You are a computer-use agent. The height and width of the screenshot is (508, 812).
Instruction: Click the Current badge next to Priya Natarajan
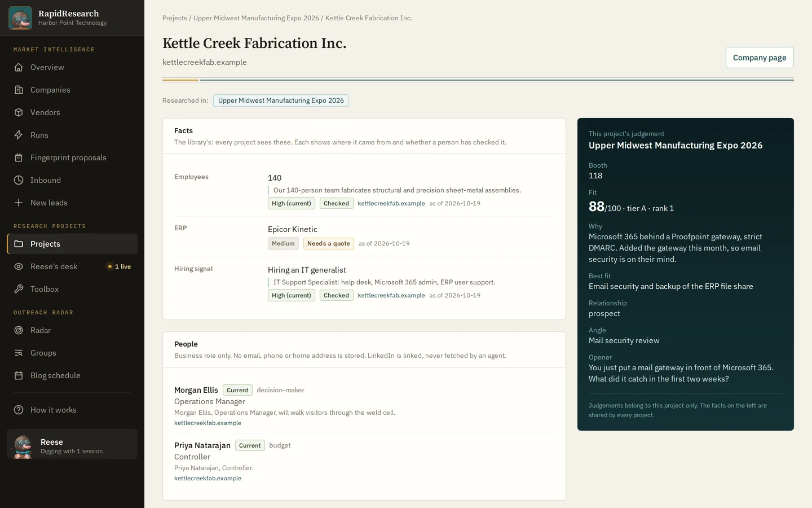[250, 445]
